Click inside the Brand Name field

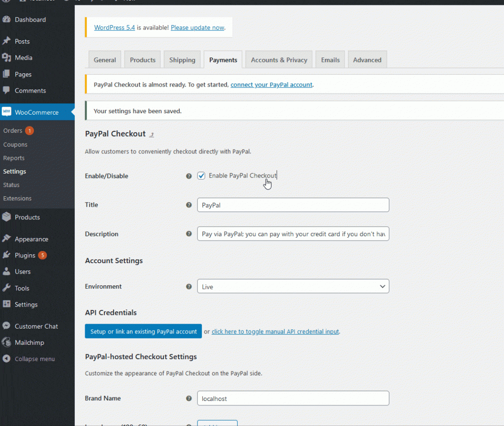(x=293, y=398)
